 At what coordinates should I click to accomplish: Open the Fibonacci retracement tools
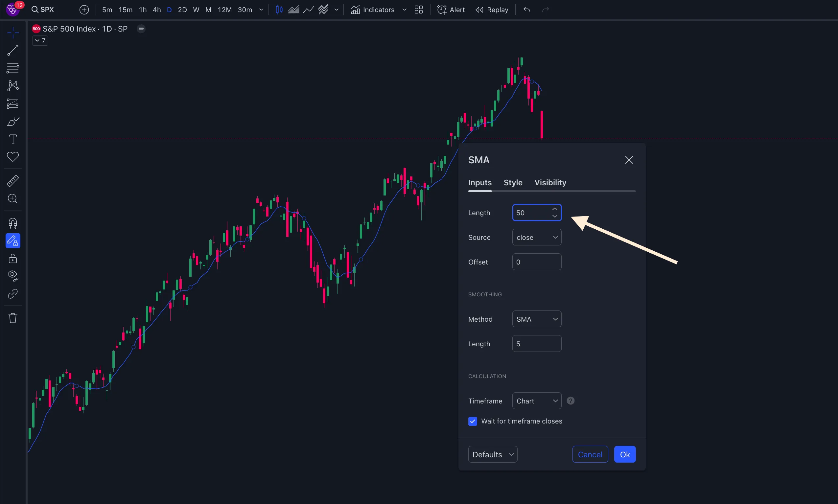(x=13, y=68)
